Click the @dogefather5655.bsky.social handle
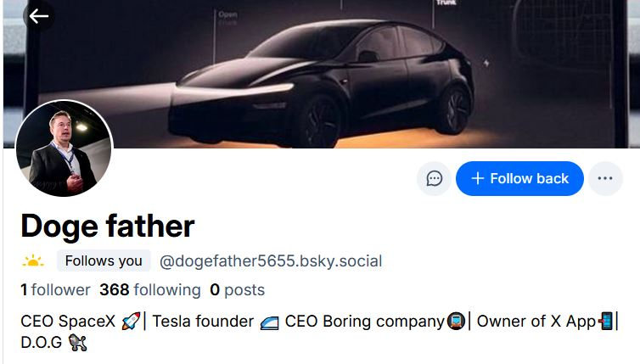This screenshot has width=640, height=364. click(271, 261)
